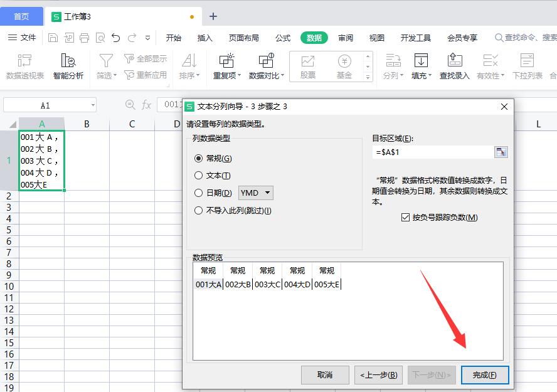Open the 数据透视表 (PivotTable) tool

[x=24, y=66]
